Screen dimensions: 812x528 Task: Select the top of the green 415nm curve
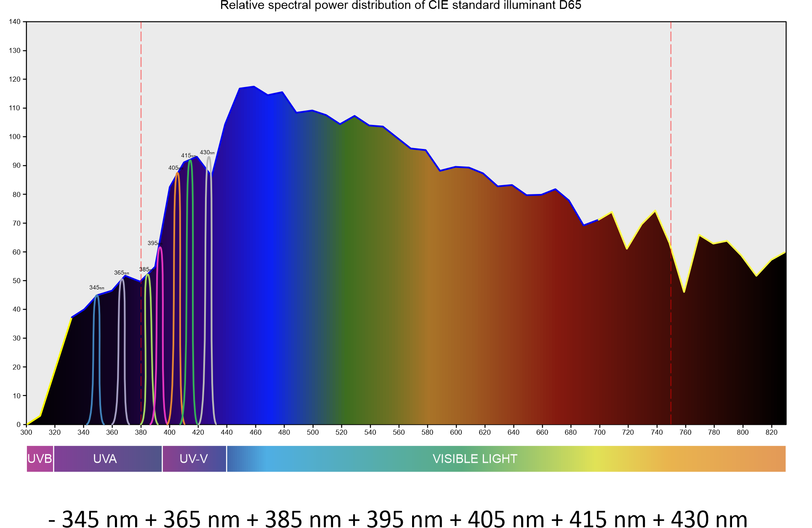coord(190,160)
